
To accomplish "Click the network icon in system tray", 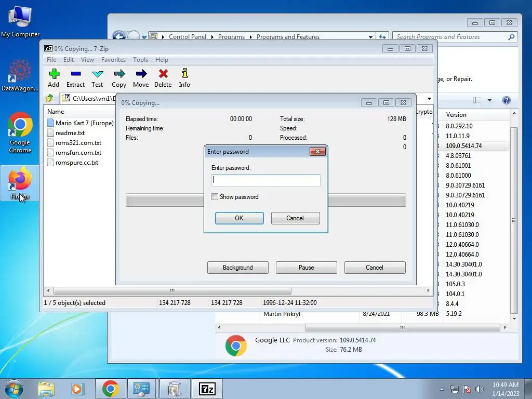I will pyautogui.click(x=454, y=389).
